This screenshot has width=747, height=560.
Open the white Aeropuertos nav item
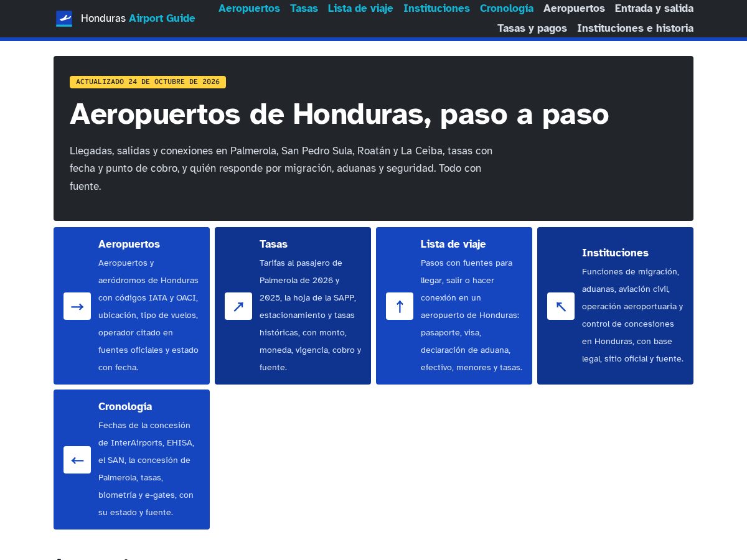(574, 8)
